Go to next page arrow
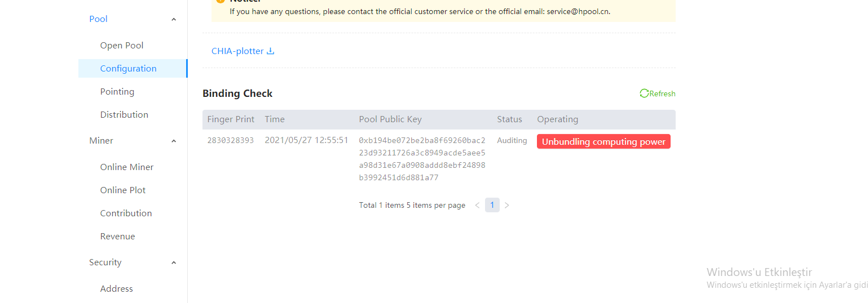This screenshot has width=868, height=303. [x=506, y=206]
